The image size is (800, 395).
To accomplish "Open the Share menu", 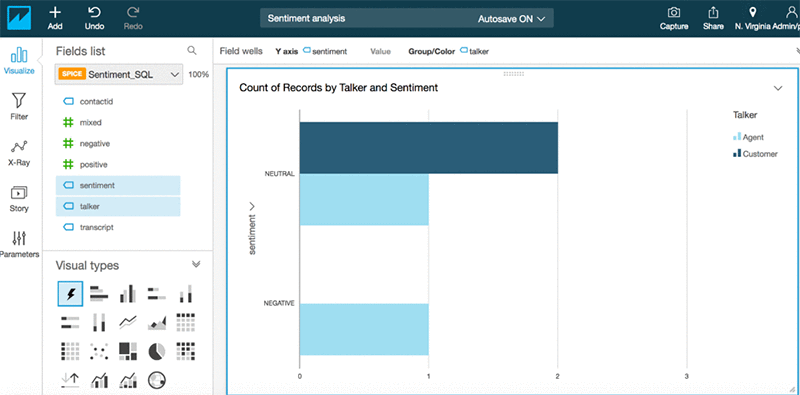I will (x=713, y=18).
